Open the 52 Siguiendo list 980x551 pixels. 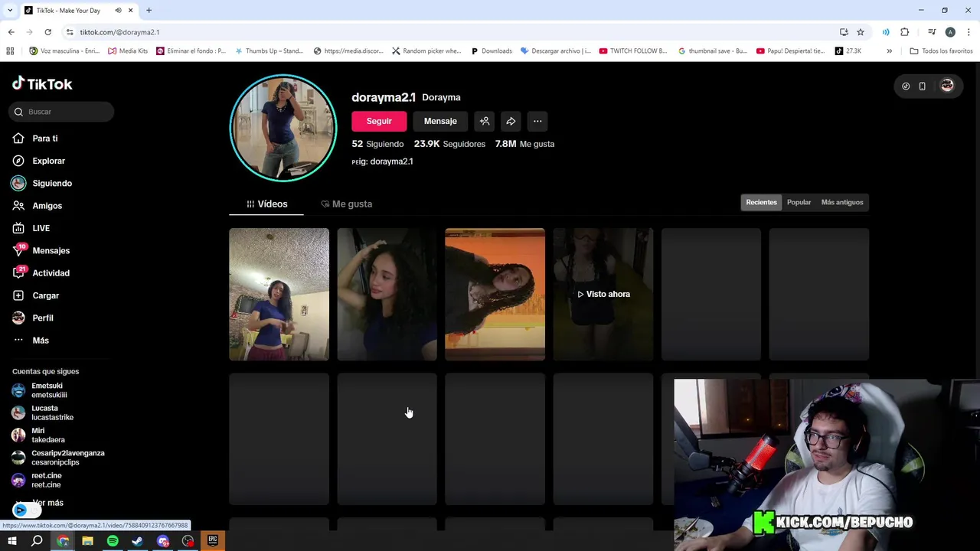[x=377, y=144]
